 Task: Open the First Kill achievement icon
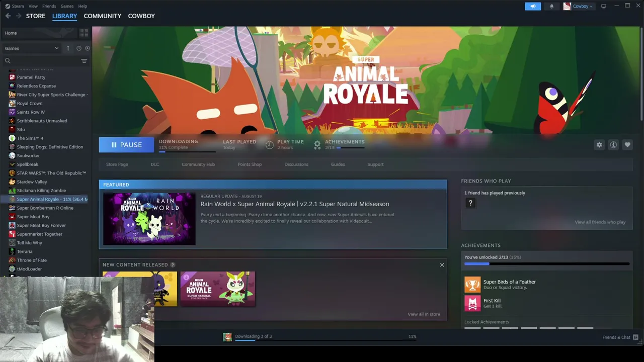472,303
